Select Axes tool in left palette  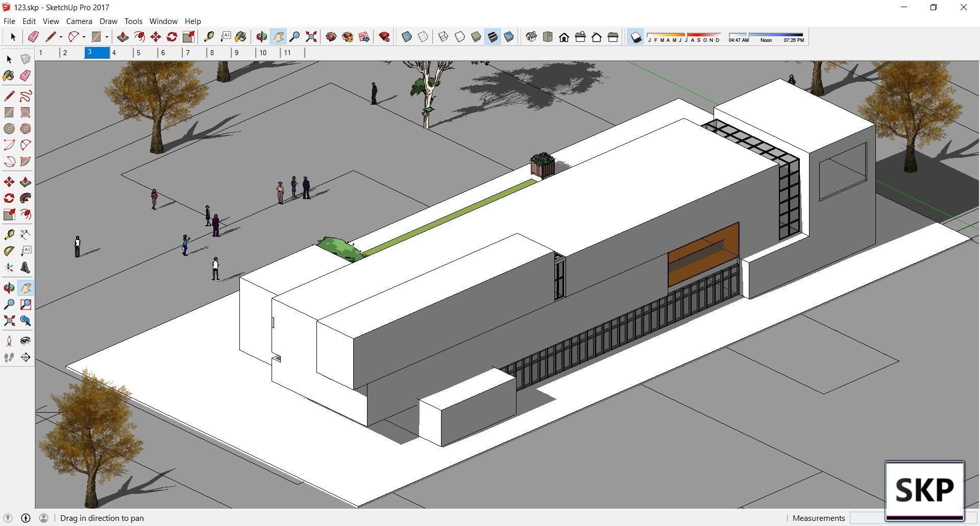(9, 268)
